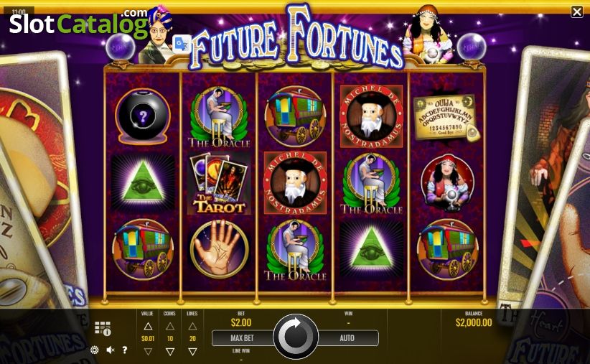Viewport: 590px width, 364px height.
Task: Open the help question mark icon
Action: [x=125, y=350]
